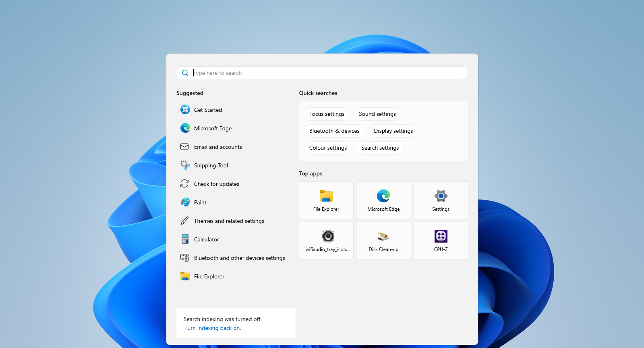Select 'Email and accounts' text label

coord(218,147)
